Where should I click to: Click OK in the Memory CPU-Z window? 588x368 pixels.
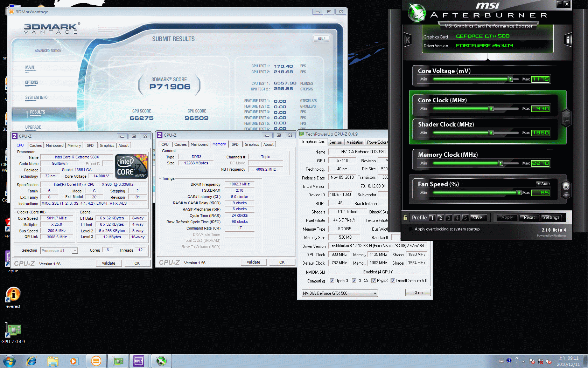(282, 262)
